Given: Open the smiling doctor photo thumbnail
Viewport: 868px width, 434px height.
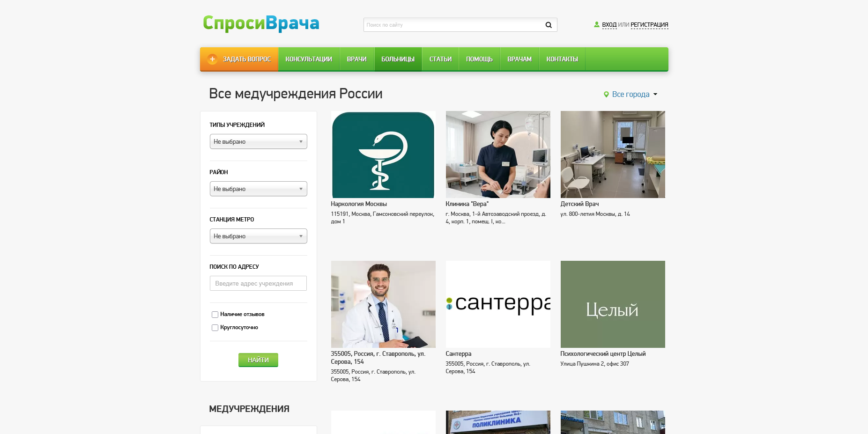Looking at the screenshot, I should (383, 304).
